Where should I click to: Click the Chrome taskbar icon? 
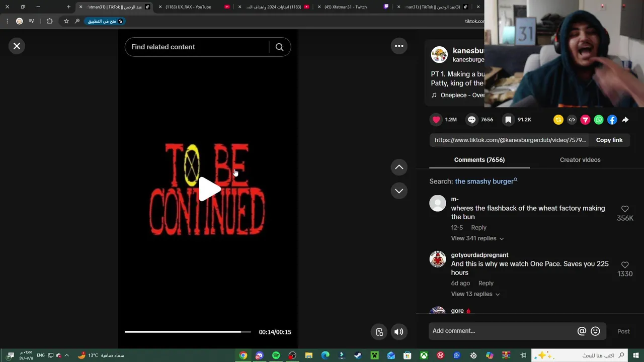click(243, 355)
